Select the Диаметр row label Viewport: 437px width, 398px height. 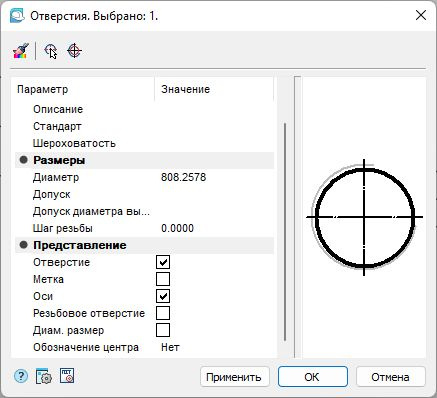pyautogui.click(x=56, y=177)
